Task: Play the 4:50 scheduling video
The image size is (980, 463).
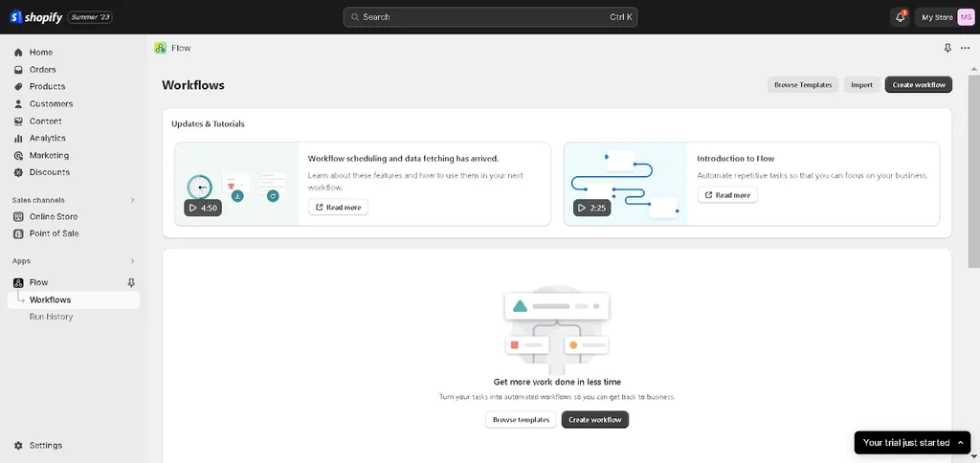Action: [203, 209]
